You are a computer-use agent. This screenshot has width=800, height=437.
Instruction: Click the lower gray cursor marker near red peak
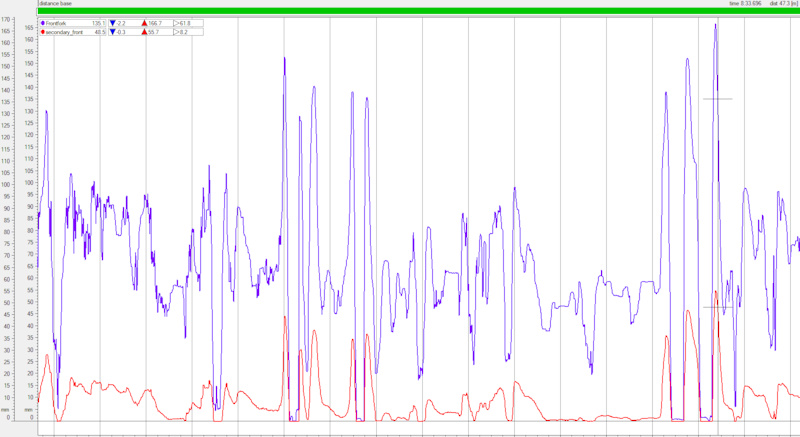717,307
